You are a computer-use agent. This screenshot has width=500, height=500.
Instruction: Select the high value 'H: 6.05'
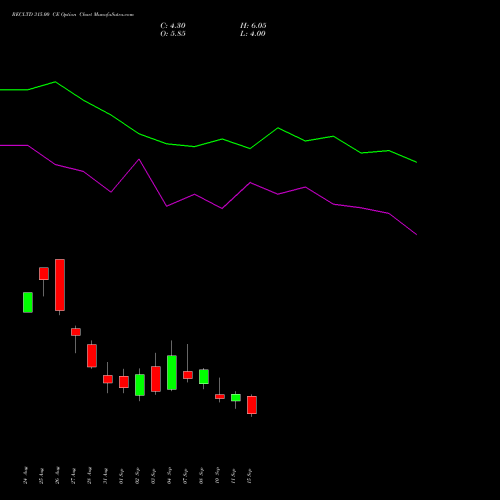253,26
